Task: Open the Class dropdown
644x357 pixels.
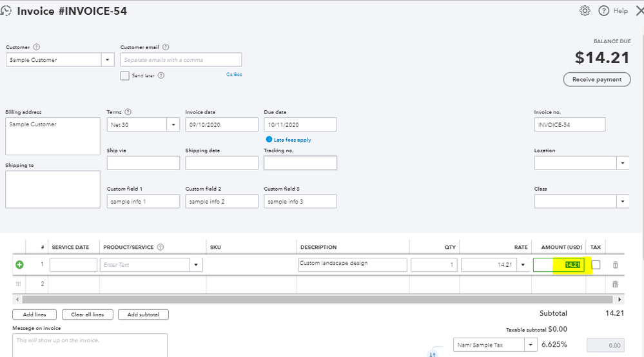Action: pos(623,202)
